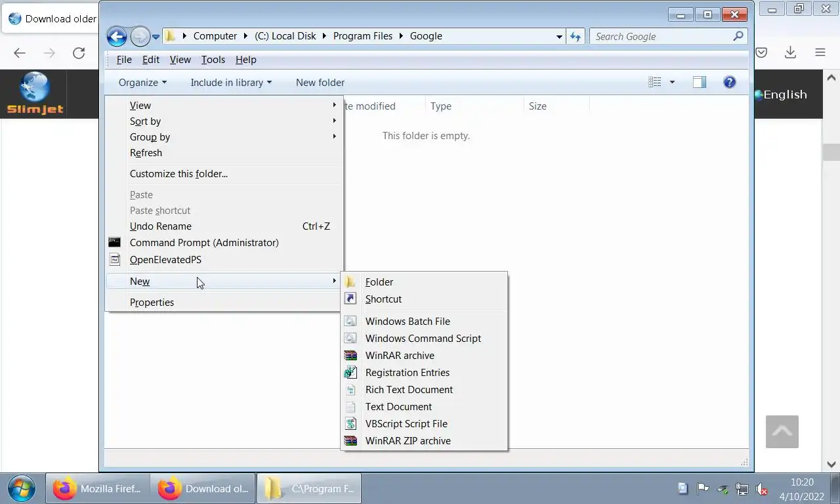The image size is (840, 504).
Task: Open the Help menu
Action: (x=246, y=60)
